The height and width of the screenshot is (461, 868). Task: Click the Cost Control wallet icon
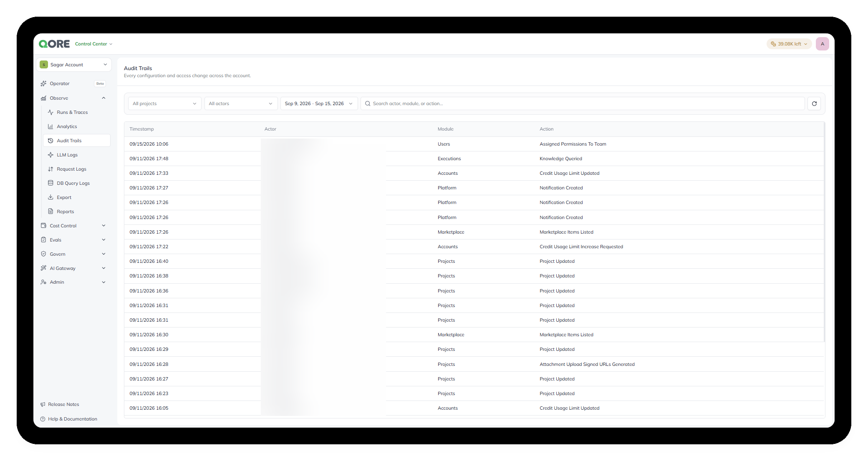tap(43, 226)
